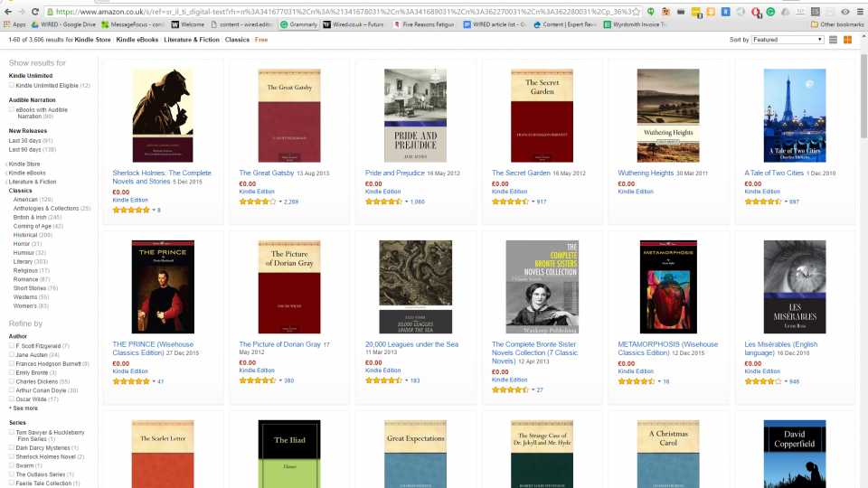Open Other bookmarks folder
Screen dimensions: 868x488
coord(837,24)
